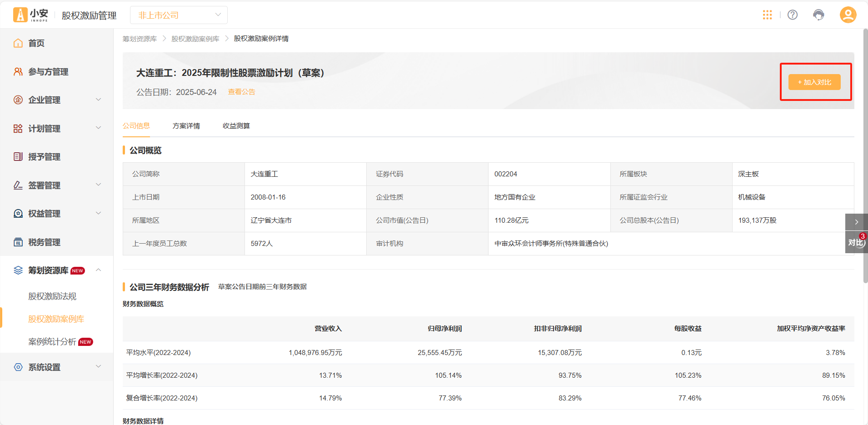
Task: Click the help question mark icon
Action: (x=793, y=15)
